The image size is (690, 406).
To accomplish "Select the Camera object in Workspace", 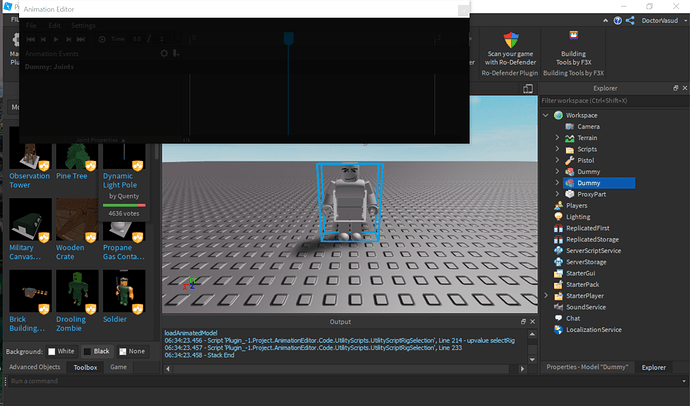I will [588, 127].
